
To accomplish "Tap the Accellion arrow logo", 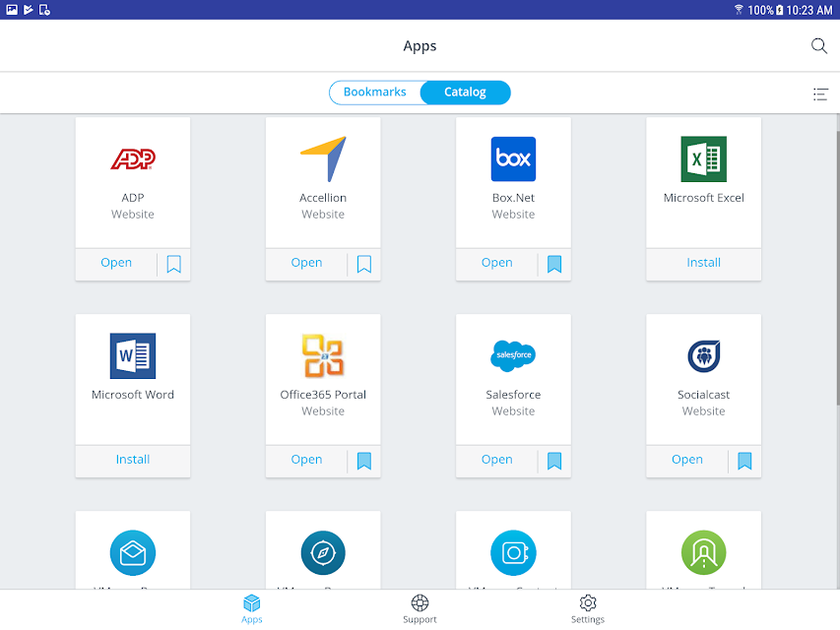I will point(323,159).
